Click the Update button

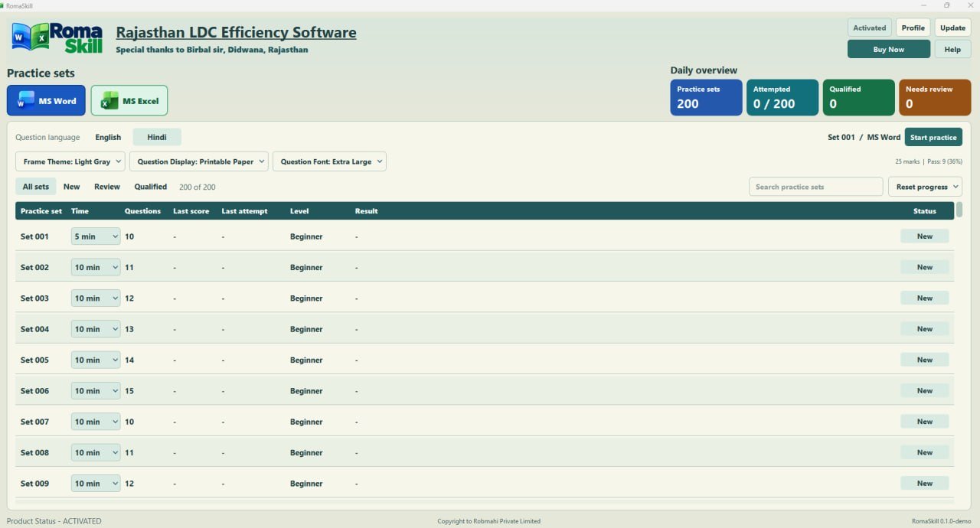pos(952,28)
